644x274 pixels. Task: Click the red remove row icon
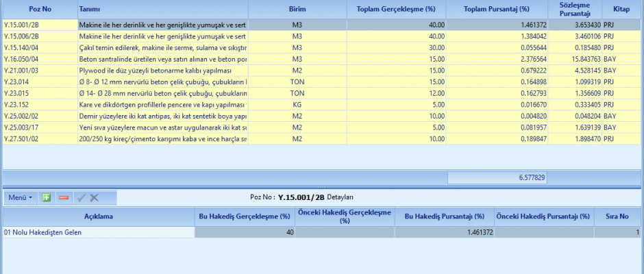tap(64, 197)
